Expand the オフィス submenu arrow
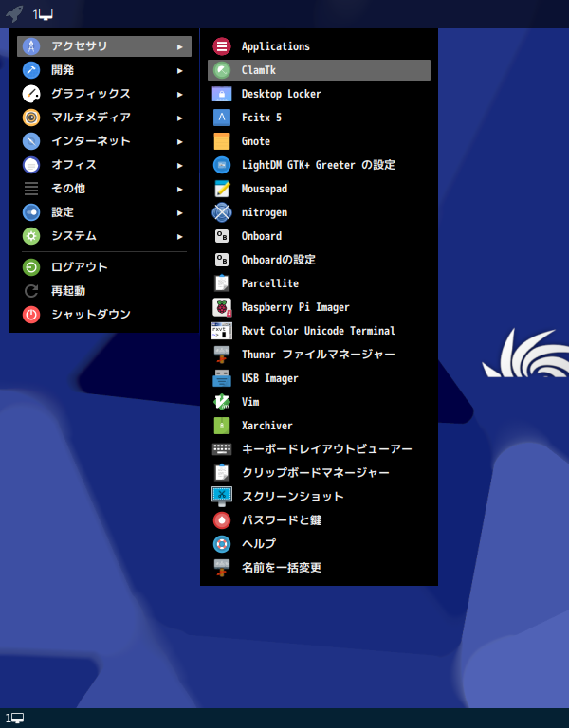This screenshot has width=569, height=728. coord(180,165)
